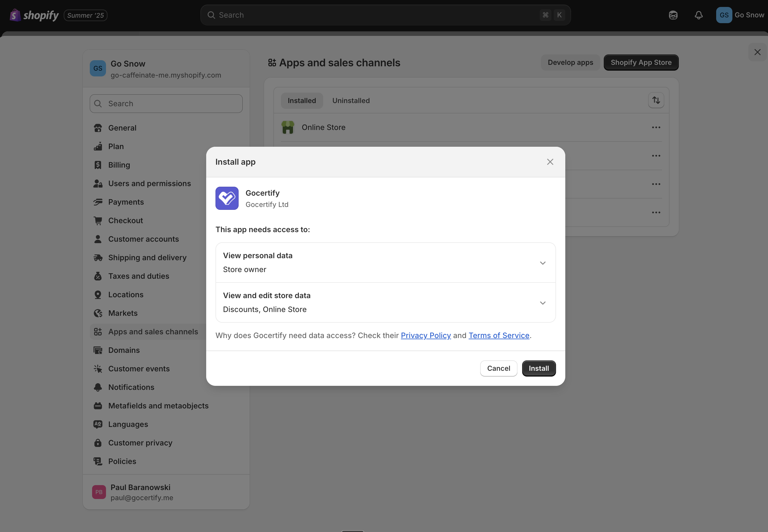The height and width of the screenshot is (532, 768).
Task: Click the sort arrows icon in apps list
Action: point(656,100)
